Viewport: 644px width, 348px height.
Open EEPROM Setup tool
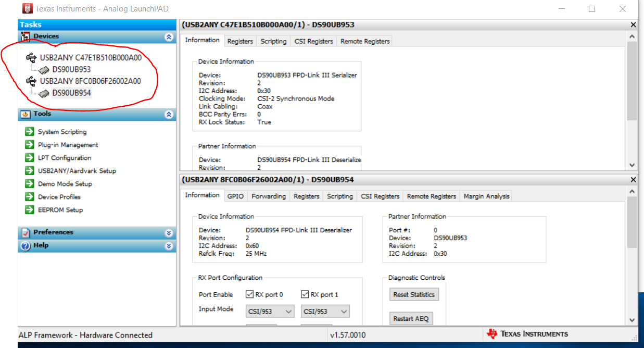click(60, 210)
